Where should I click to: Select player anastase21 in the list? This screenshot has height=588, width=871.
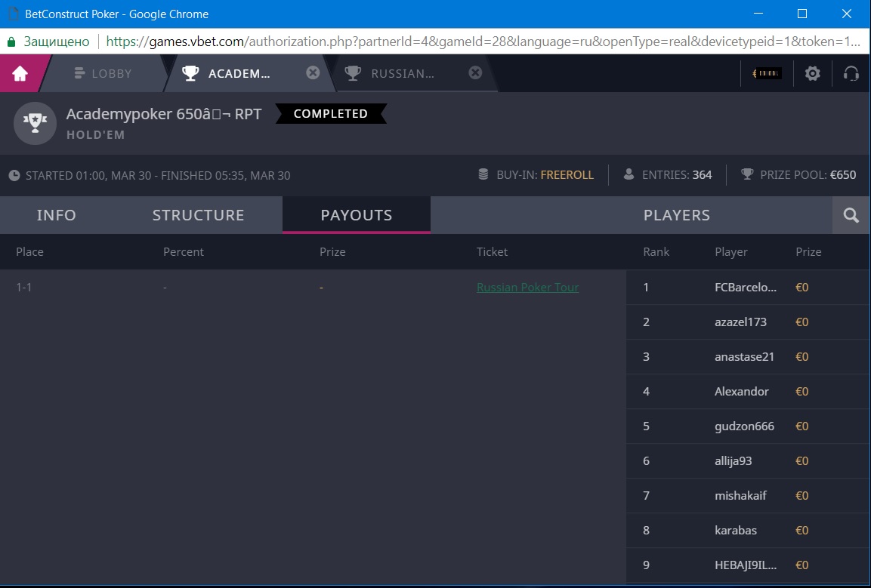748,357
